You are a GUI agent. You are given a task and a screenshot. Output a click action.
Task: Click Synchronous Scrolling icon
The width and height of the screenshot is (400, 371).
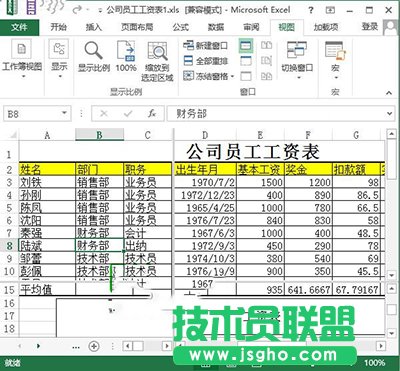266,61
